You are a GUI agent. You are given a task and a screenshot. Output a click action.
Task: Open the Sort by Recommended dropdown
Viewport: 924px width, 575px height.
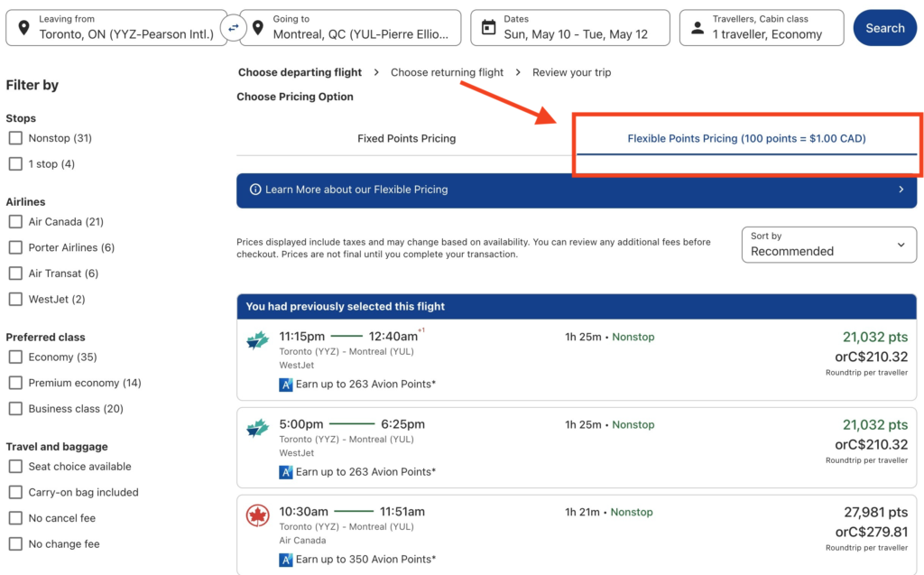click(x=827, y=245)
